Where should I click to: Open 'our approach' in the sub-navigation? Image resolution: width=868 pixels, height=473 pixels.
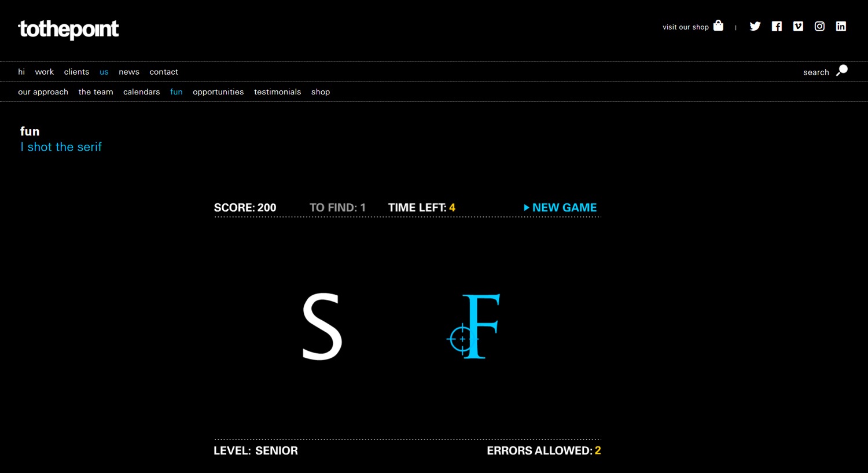pyautogui.click(x=43, y=91)
